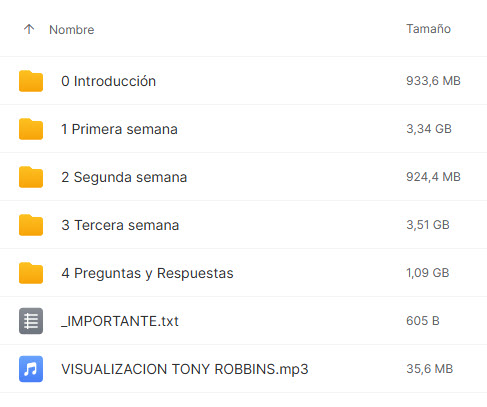
Task: Click the folder icon for 1 Primera semana
Action: (x=31, y=129)
